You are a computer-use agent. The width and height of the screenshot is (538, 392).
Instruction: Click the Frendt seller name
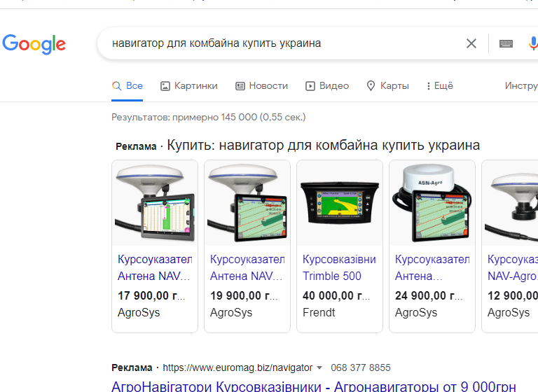pyautogui.click(x=319, y=312)
